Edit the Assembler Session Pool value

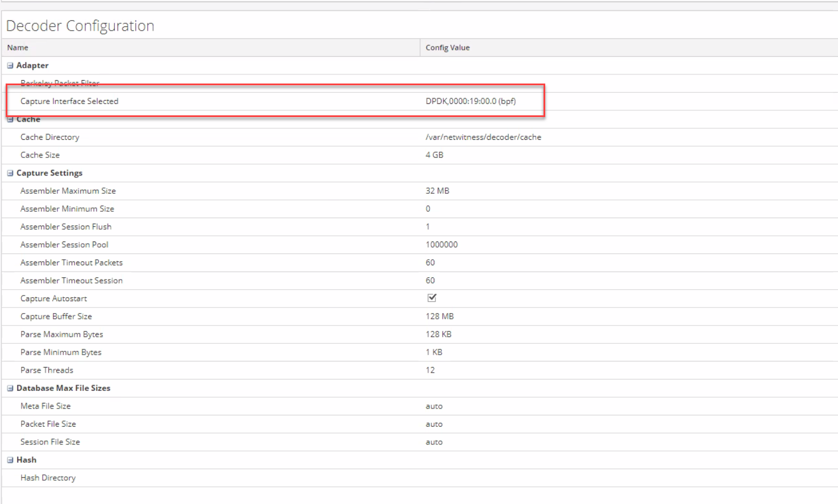coord(441,245)
